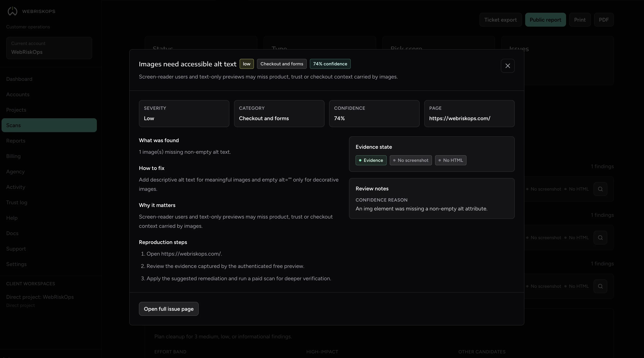Click the 'Why it matters' heading
Screen dimensions: 644x358
(x=157, y=205)
